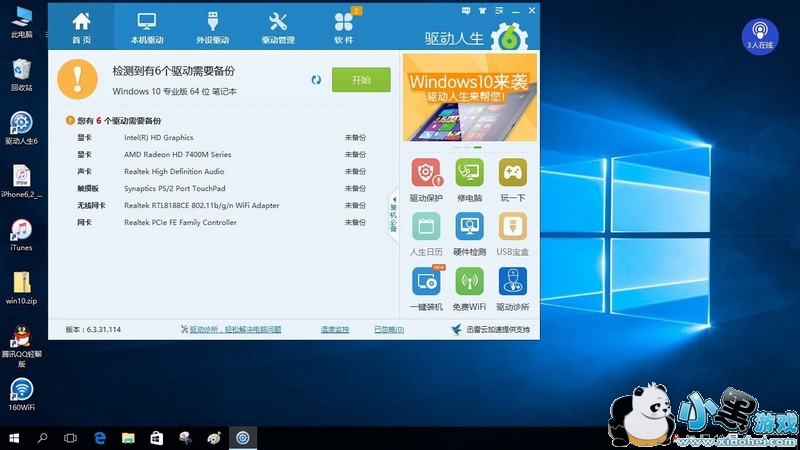The image size is (800, 450).
Task: Open the 此电脑 desktop icon
Action: (21, 23)
